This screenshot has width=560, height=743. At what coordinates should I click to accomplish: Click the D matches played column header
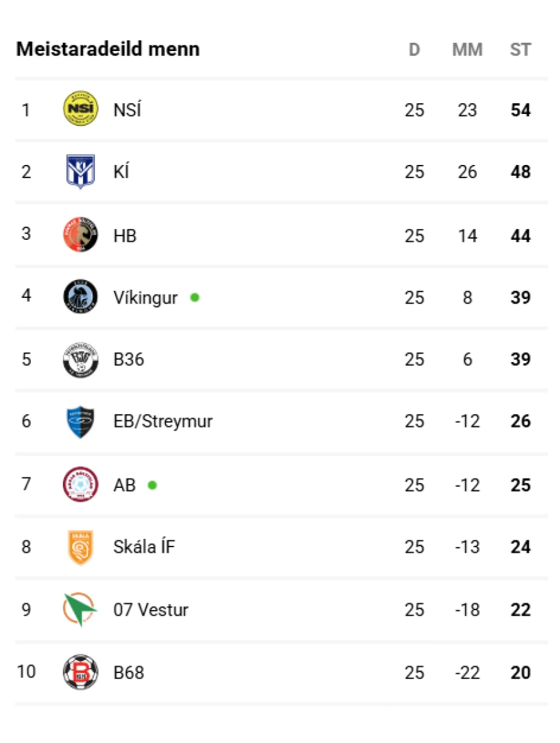pyautogui.click(x=414, y=49)
